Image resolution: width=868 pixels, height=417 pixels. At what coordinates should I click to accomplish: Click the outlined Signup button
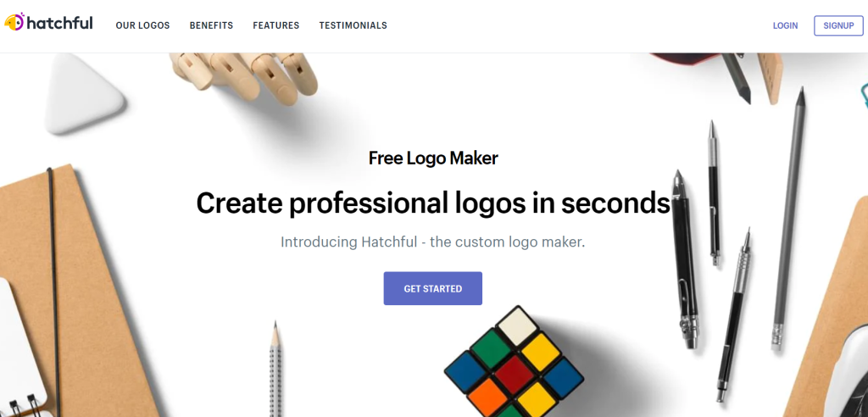pyautogui.click(x=838, y=25)
